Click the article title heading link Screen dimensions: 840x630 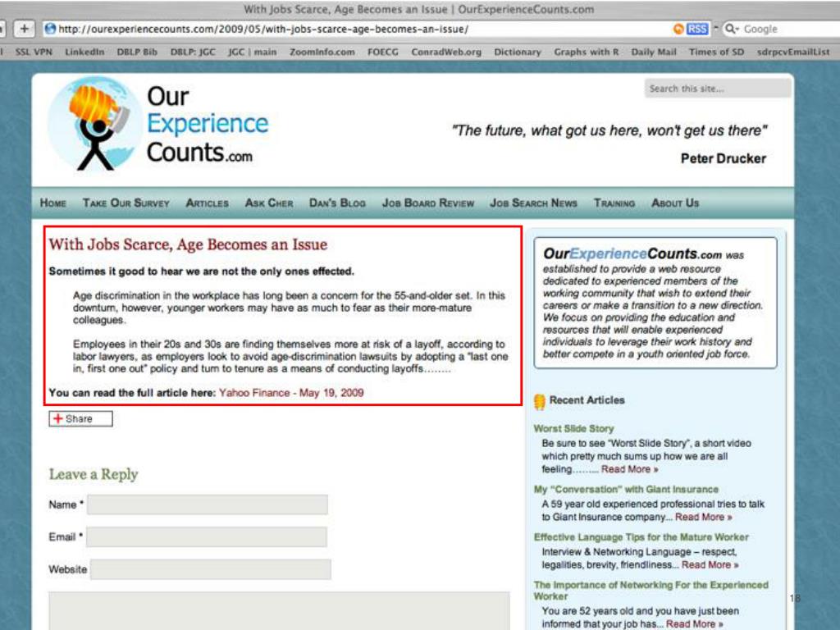188,244
